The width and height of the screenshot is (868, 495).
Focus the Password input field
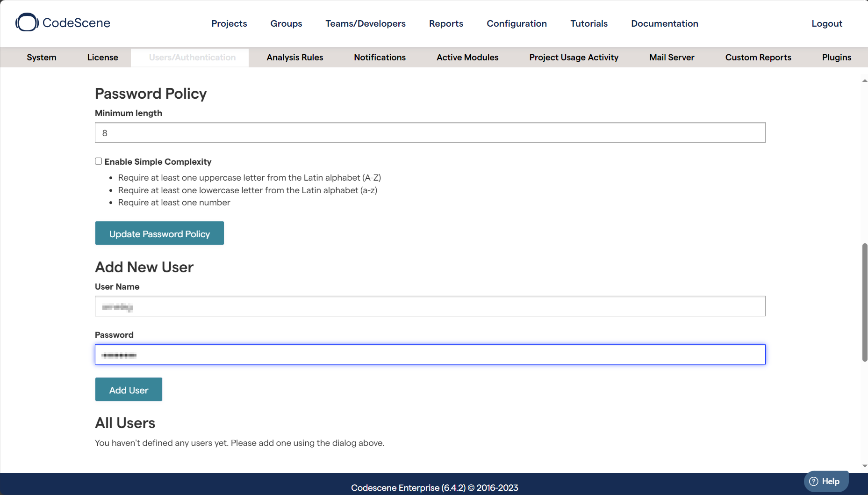tap(430, 354)
